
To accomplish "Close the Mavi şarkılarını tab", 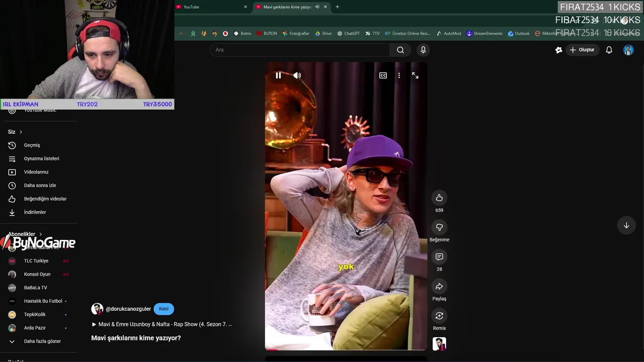I will (x=326, y=7).
